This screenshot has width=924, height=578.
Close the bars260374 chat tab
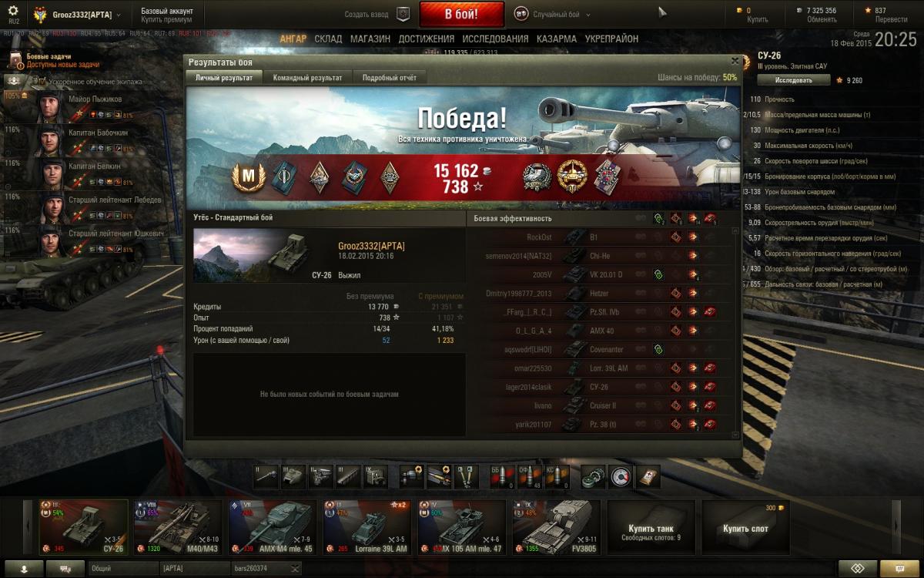tap(295, 569)
